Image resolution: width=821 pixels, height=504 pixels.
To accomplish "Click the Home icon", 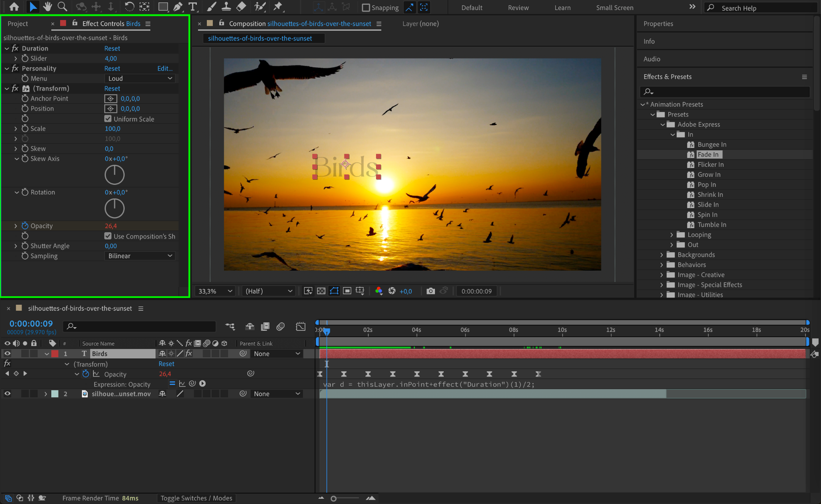I will click(x=14, y=6).
